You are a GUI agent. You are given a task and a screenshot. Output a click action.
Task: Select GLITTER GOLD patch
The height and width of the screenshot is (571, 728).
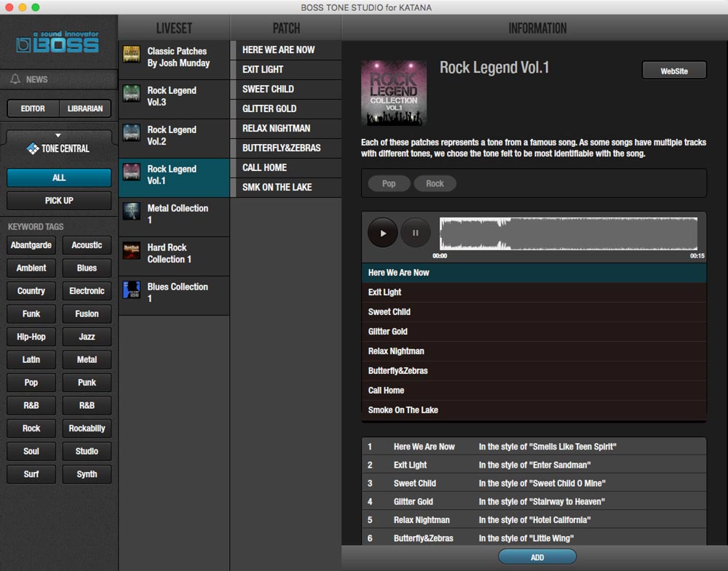pos(286,108)
